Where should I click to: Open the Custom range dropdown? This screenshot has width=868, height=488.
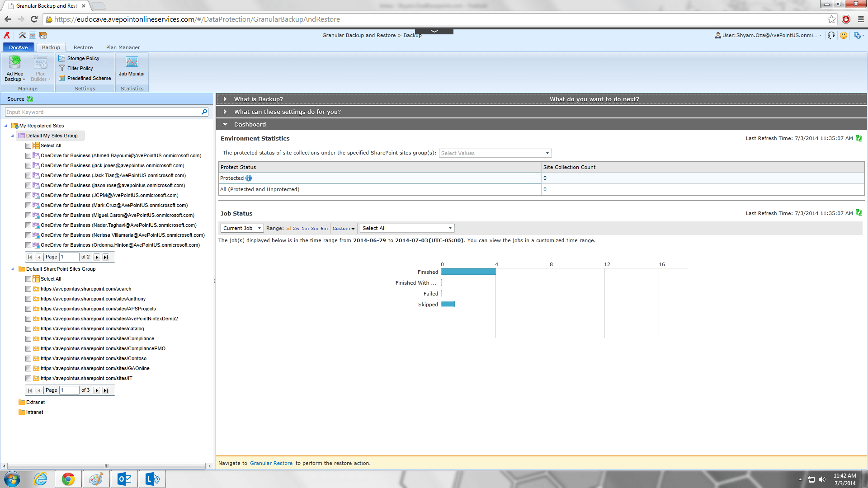[x=344, y=229]
